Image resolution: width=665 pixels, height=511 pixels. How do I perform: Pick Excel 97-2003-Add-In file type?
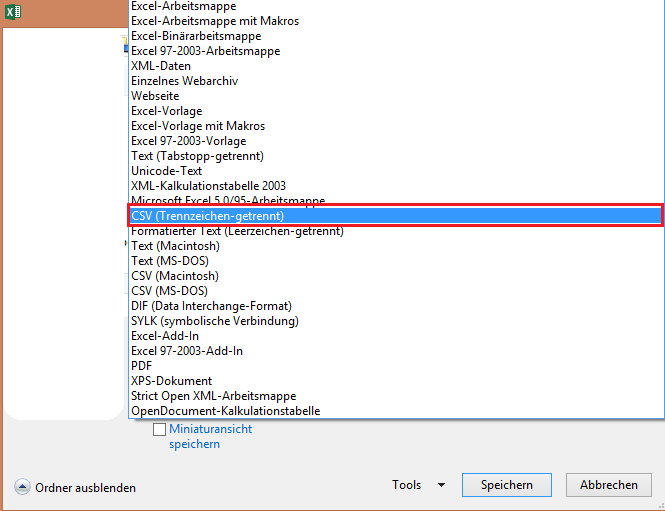pyautogui.click(x=396, y=351)
